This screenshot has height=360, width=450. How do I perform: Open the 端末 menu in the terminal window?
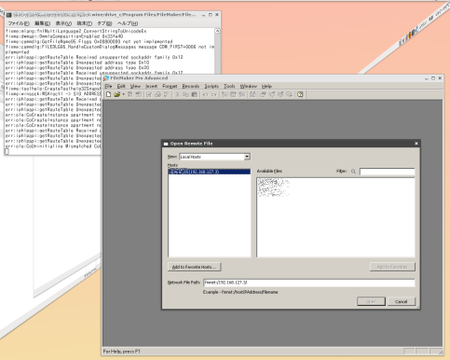click(84, 23)
